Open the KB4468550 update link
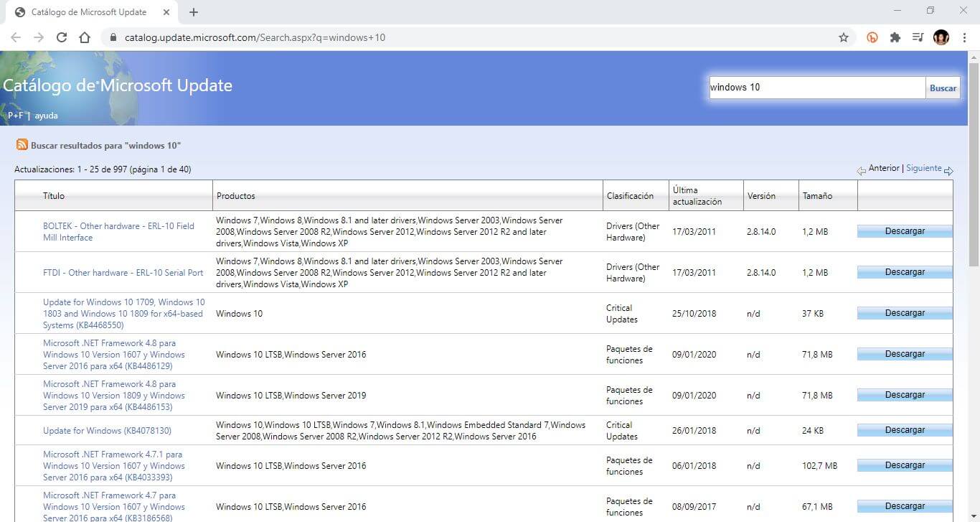980x522 pixels. pyautogui.click(x=123, y=314)
